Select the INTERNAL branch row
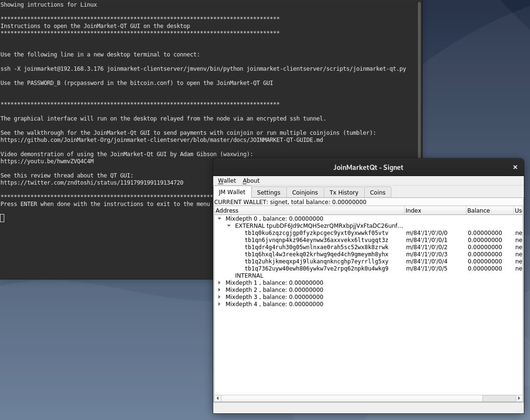Image resolution: width=530 pixels, height=420 pixels. [x=249, y=275]
